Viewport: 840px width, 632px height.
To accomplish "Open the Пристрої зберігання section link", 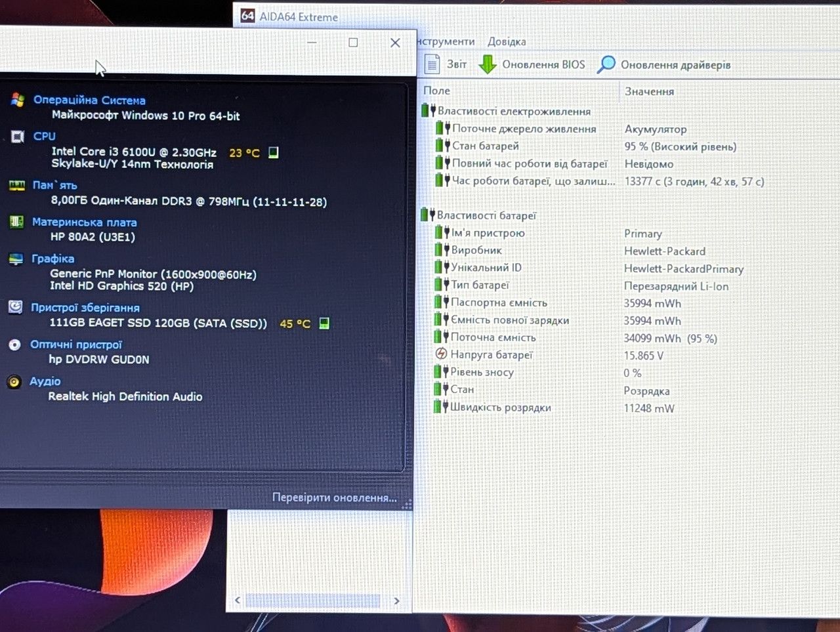I will pyautogui.click(x=85, y=307).
